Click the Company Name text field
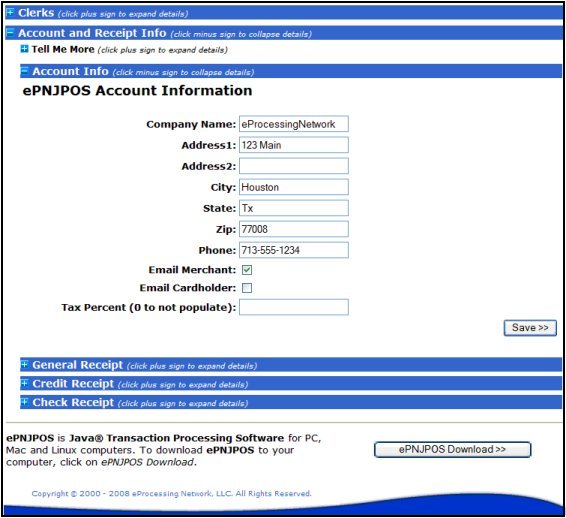 (294, 124)
